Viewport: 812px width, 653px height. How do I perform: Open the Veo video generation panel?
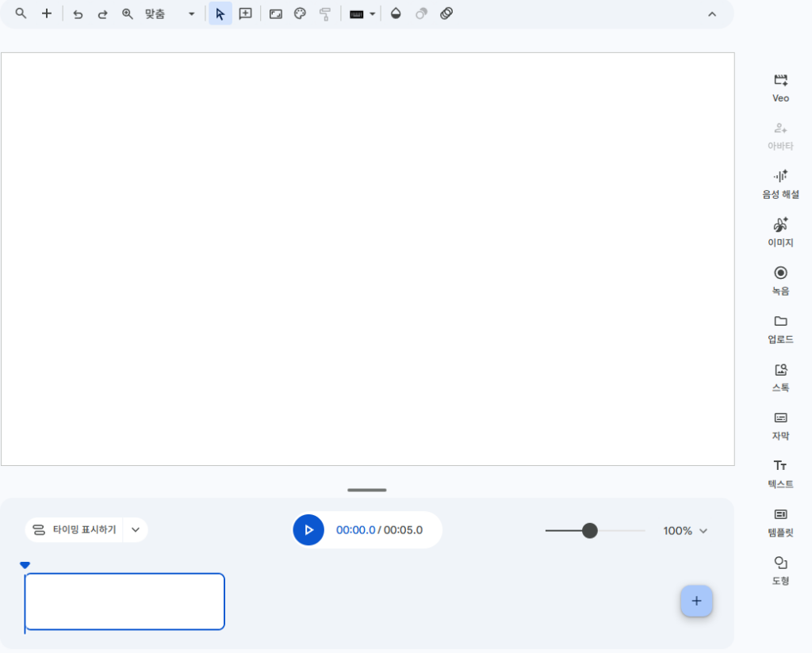pyautogui.click(x=780, y=89)
